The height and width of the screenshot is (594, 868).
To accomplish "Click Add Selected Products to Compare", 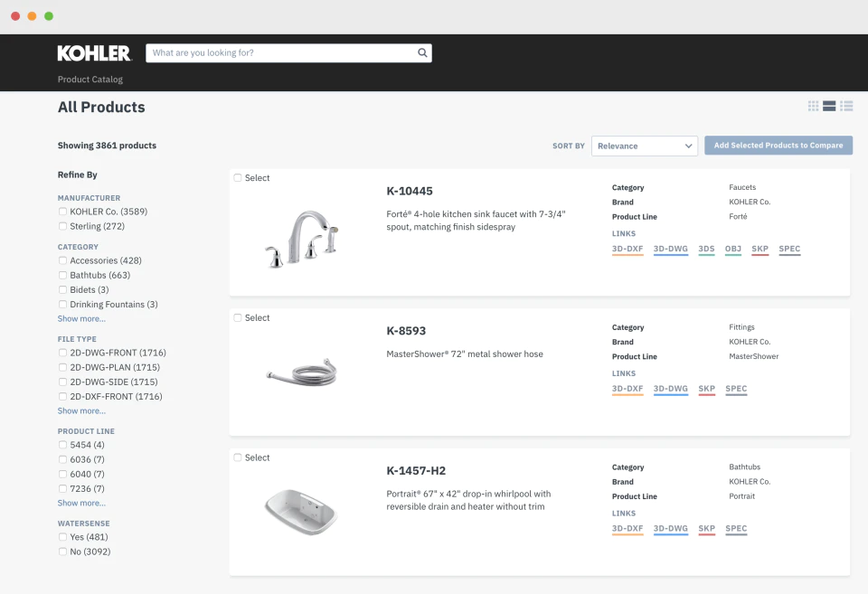I will tap(778, 145).
